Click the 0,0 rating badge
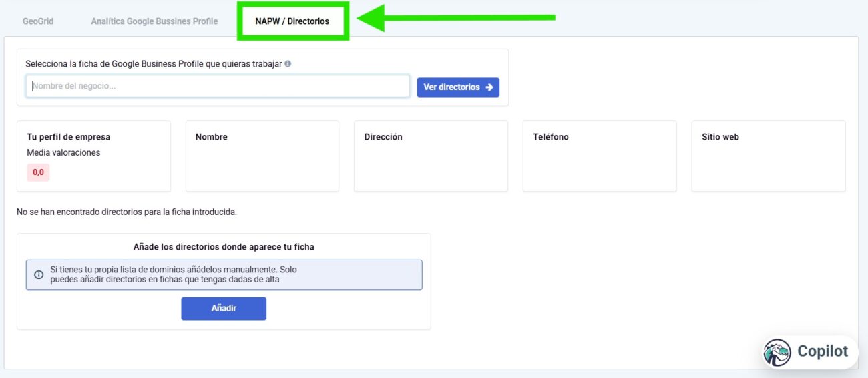Screen dimensions: 868x378 [x=38, y=172]
